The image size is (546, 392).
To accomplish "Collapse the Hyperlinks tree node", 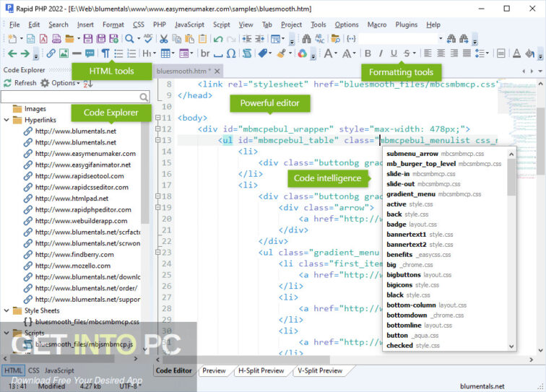I will pyautogui.click(x=6, y=120).
